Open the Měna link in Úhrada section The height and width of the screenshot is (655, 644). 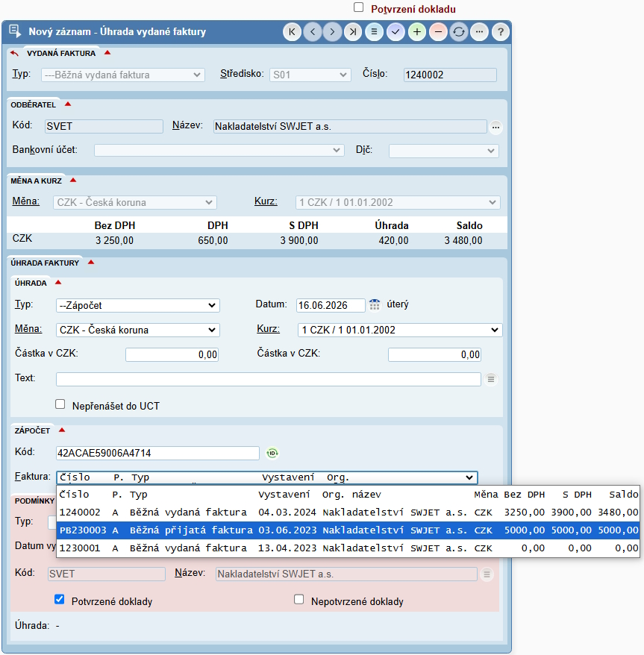pyautogui.click(x=28, y=329)
